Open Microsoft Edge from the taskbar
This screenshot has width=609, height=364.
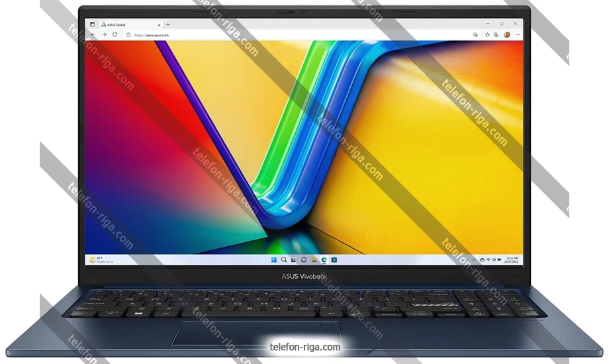tap(324, 260)
